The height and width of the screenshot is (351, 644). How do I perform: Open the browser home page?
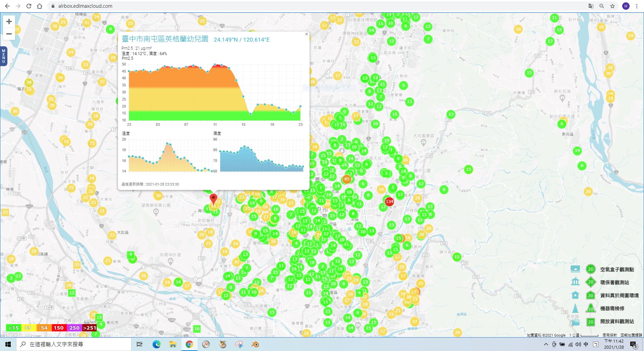pos(40,6)
